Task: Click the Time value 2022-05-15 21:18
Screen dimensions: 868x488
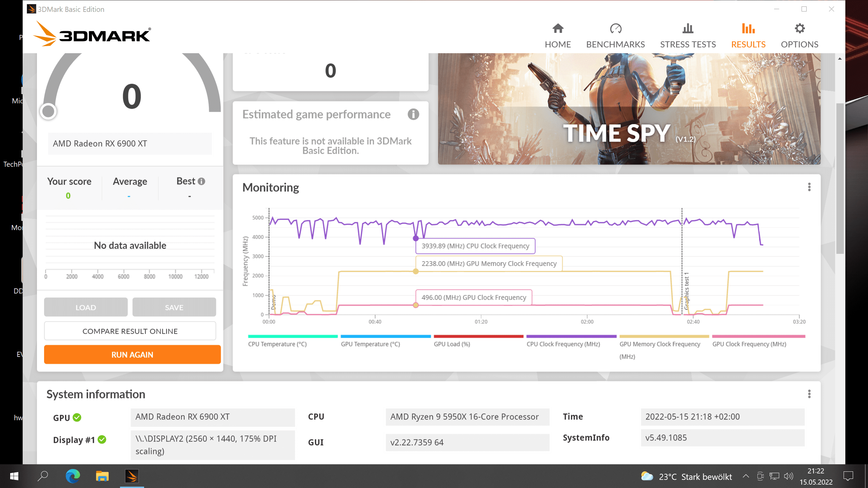Action: coord(723,417)
